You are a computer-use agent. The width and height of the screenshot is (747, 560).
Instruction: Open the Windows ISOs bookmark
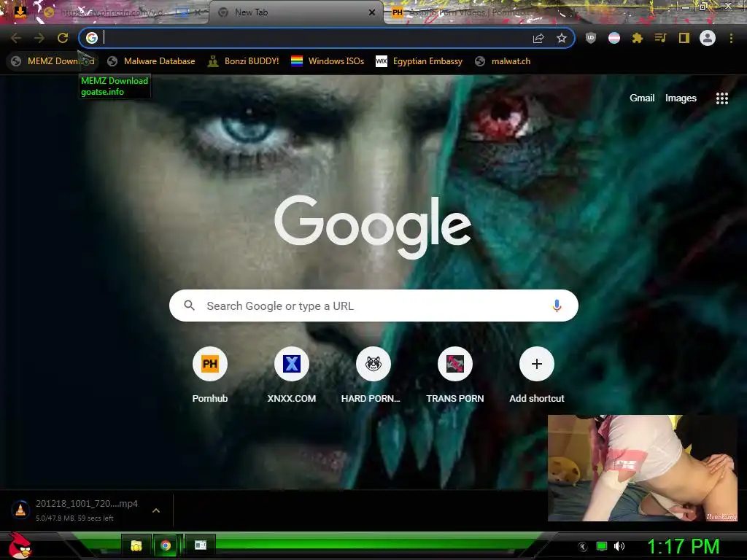[x=328, y=61]
